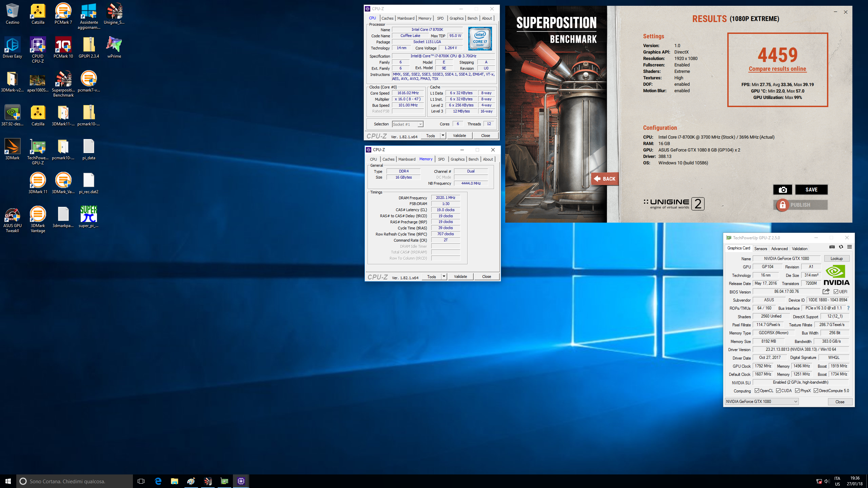Click the SAVE button in Superposition
Image resolution: width=868 pixels, height=488 pixels.
click(x=811, y=189)
